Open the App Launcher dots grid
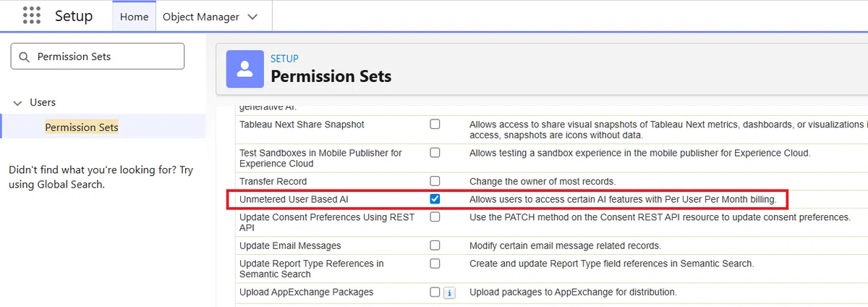Image resolution: width=868 pixels, height=307 pixels. pos(31,15)
